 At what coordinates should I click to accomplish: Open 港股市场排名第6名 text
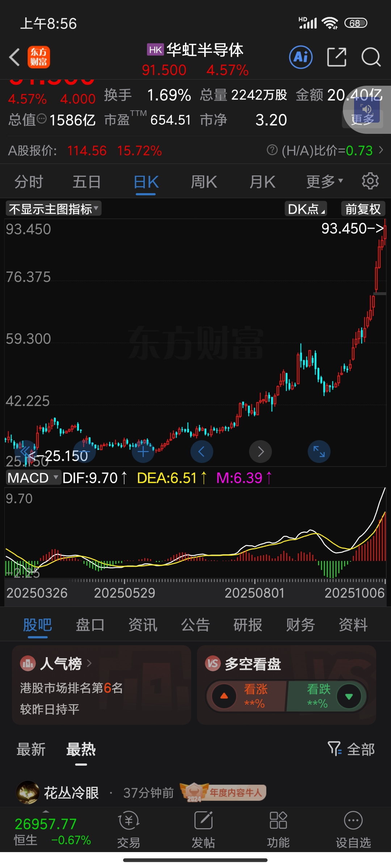coord(71,688)
